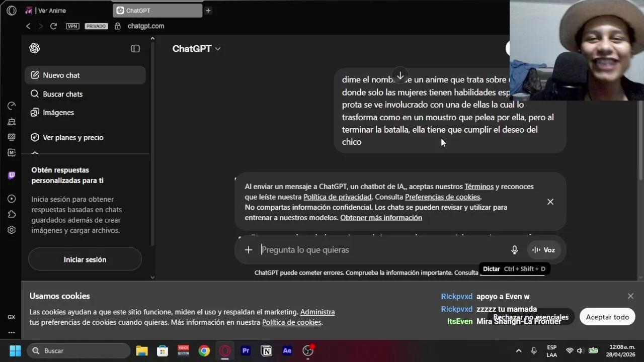The image size is (644, 362).
Task: Open the Términos link
Action: (x=479, y=187)
